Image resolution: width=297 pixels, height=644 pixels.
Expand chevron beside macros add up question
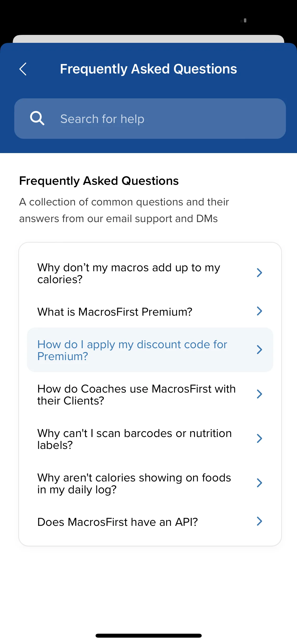pyautogui.click(x=260, y=273)
